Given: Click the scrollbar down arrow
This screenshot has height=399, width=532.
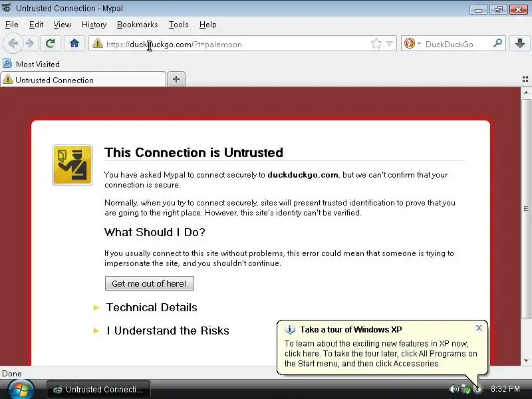Looking at the screenshot, I should [x=526, y=360].
